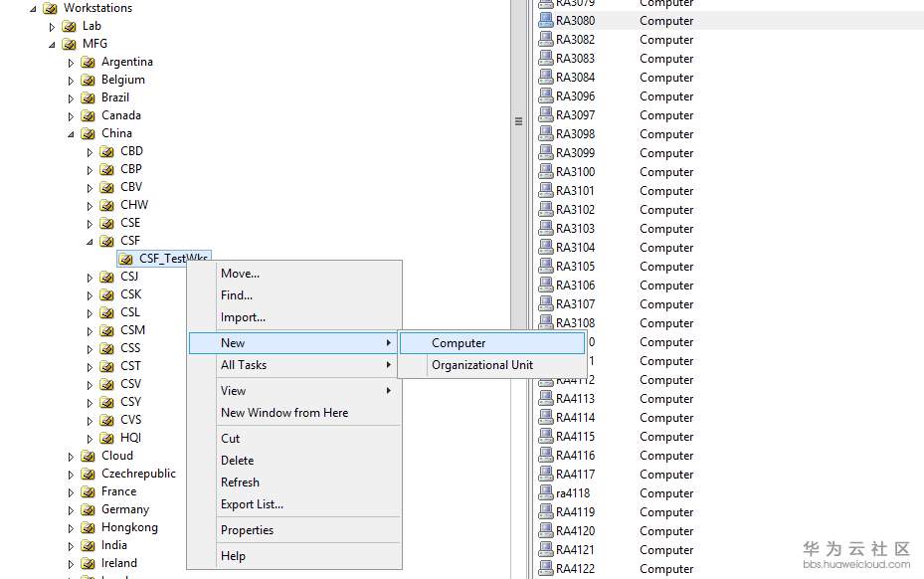This screenshot has width=924, height=579.
Task: Select the CBV tree item
Action: [x=131, y=187]
